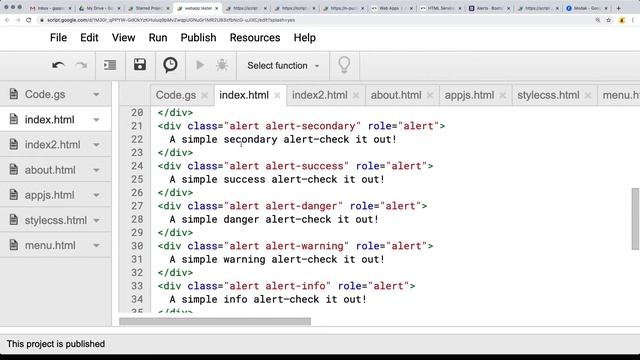Open a new browser tab
The image size is (640, 360).
pos(618,8)
